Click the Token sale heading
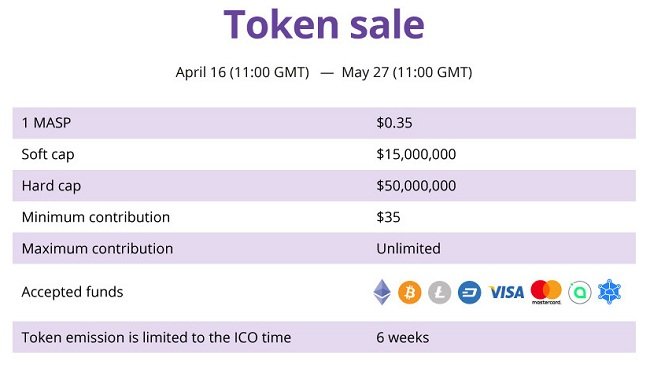This screenshot has height=365, width=650. 324,24
